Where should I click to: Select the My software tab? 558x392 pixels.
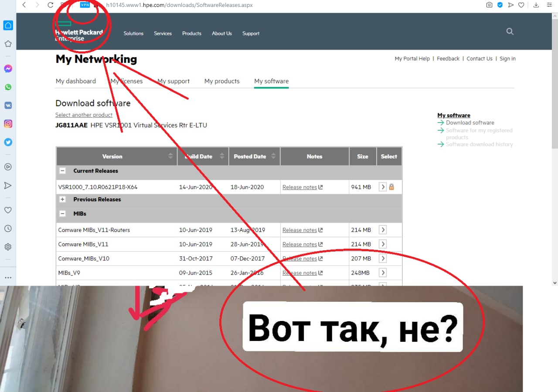(x=271, y=81)
